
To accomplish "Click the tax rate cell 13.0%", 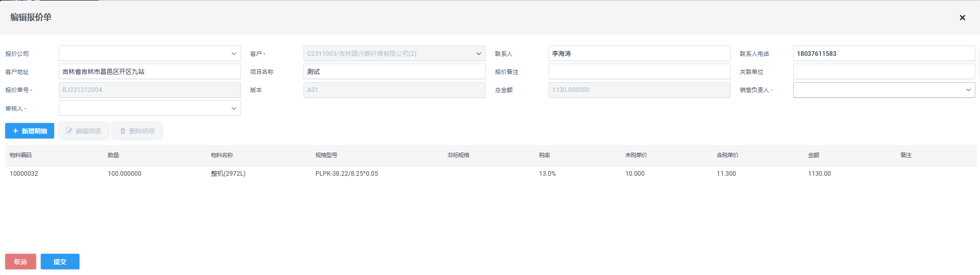I will click(548, 174).
